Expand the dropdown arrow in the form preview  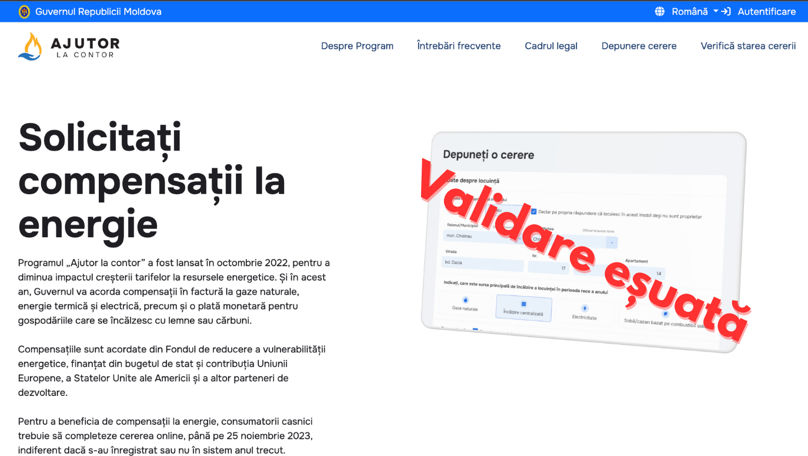[612, 242]
